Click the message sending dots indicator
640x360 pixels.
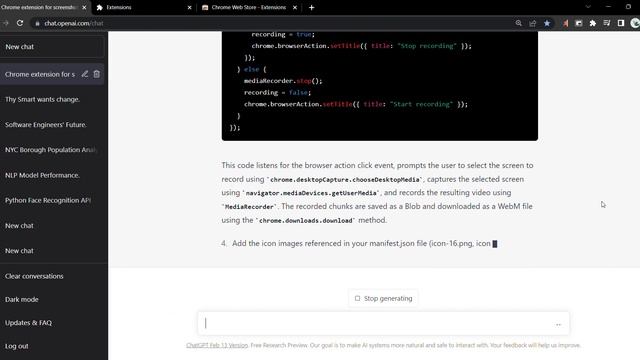point(558,324)
